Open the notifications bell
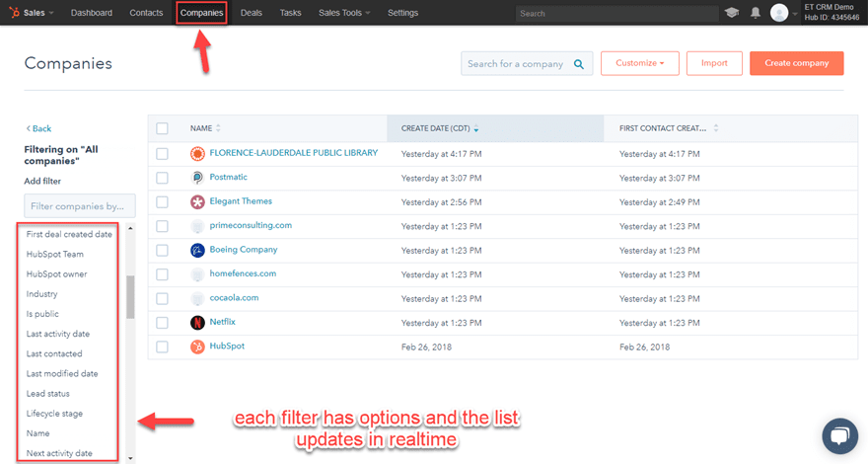The width and height of the screenshot is (868, 464). [x=756, y=13]
